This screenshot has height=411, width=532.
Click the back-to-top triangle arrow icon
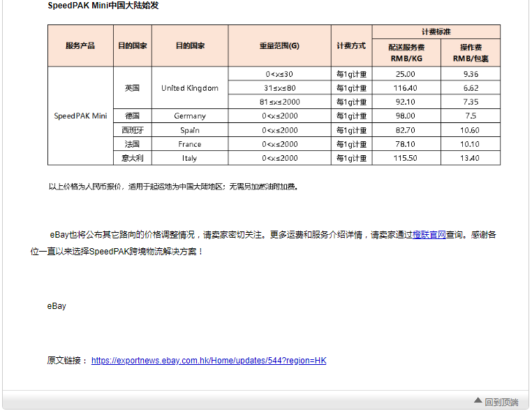[x=478, y=400]
